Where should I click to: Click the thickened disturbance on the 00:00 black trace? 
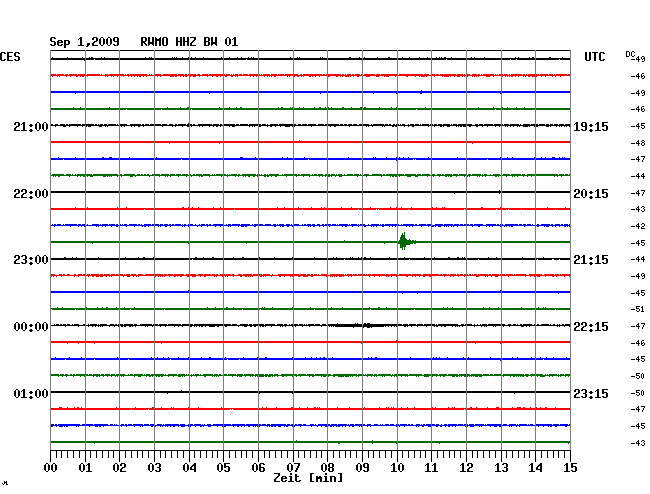[360, 325]
